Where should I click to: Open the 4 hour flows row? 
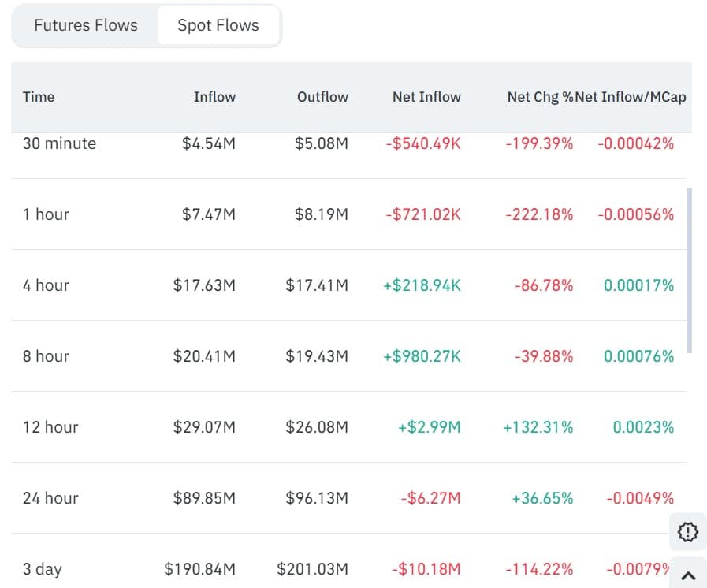click(x=46, y=285)
